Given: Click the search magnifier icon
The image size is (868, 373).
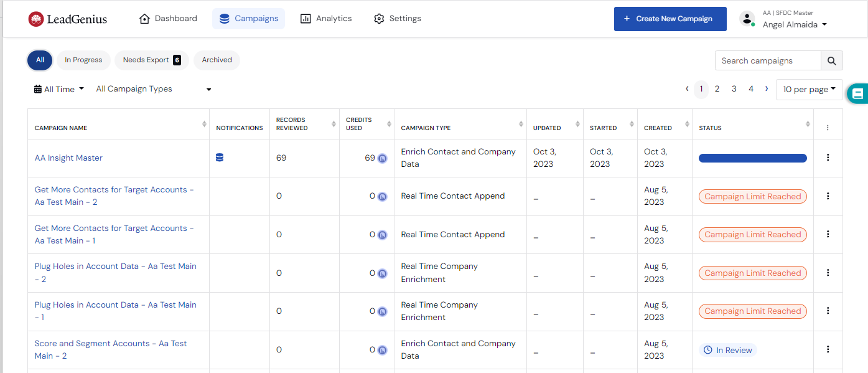Looking at the screenshot, I should pos(831,60).
